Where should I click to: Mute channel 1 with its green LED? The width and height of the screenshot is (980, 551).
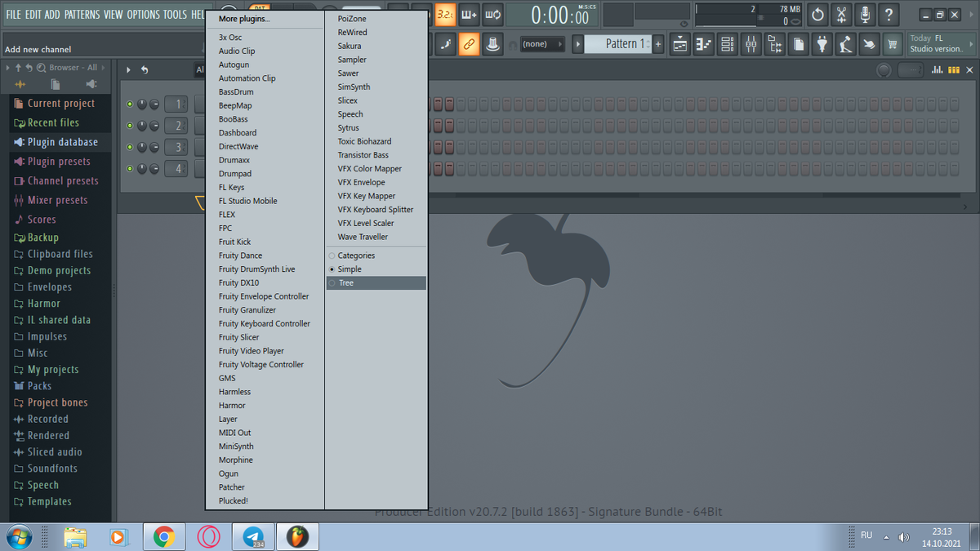click(129, 104)
